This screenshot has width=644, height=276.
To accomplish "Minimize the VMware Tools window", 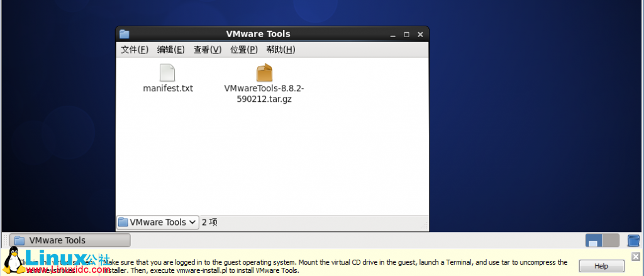I will pos(393,34).
